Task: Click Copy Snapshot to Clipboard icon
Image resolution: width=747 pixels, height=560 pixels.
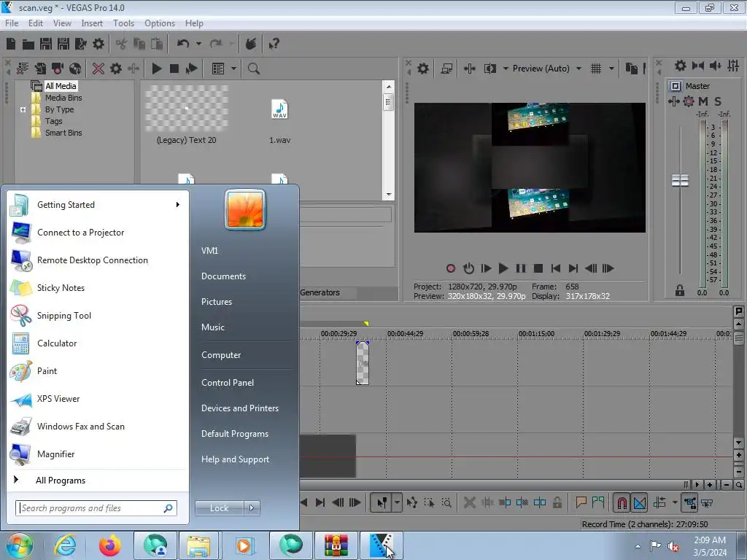Action: point(631,69)
